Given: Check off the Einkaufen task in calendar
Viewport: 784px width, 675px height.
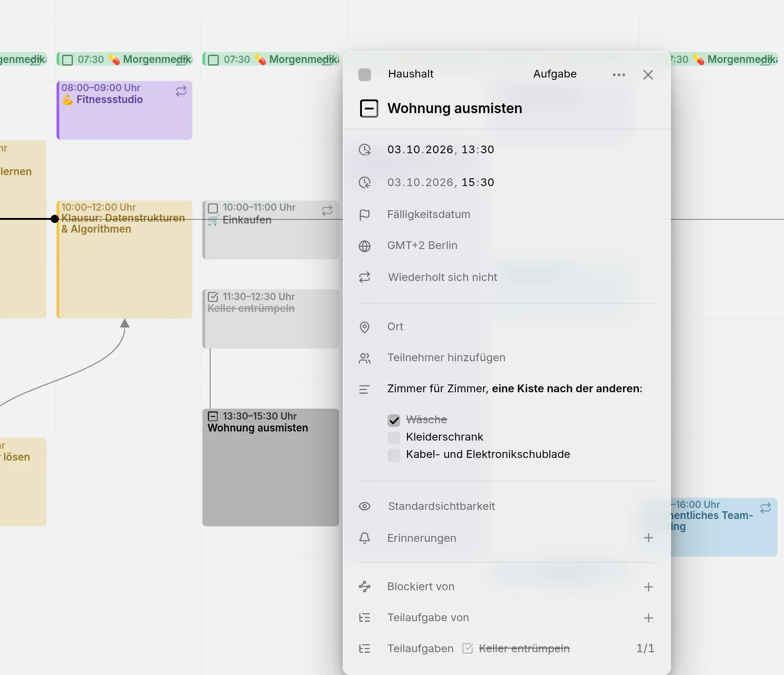Looking at the screenshot, I should (x=213, y=208).
